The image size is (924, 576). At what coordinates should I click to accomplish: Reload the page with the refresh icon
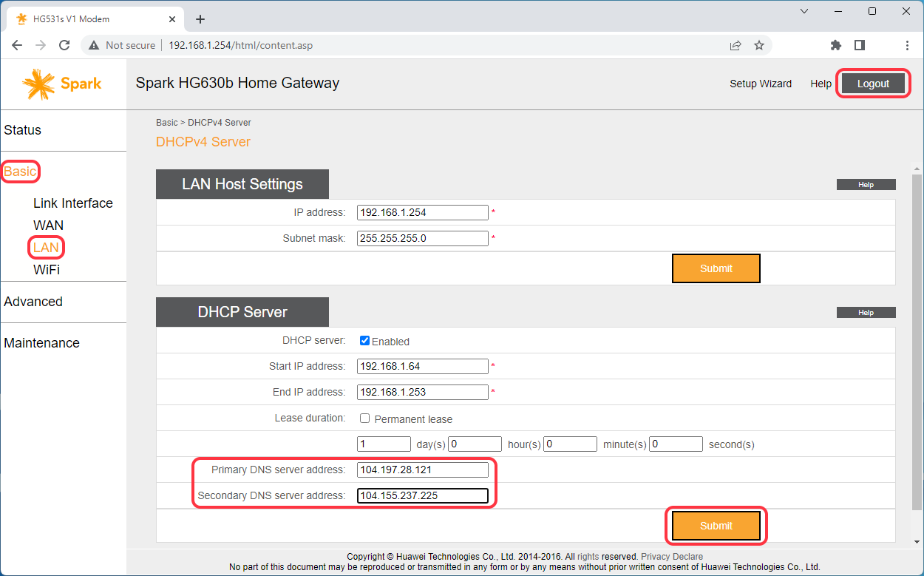click(64, 45)
